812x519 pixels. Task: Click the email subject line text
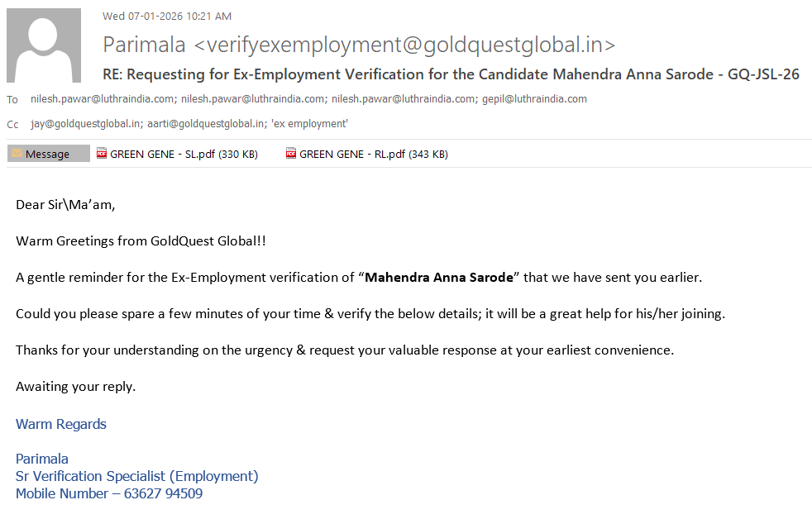click(451, 74)
